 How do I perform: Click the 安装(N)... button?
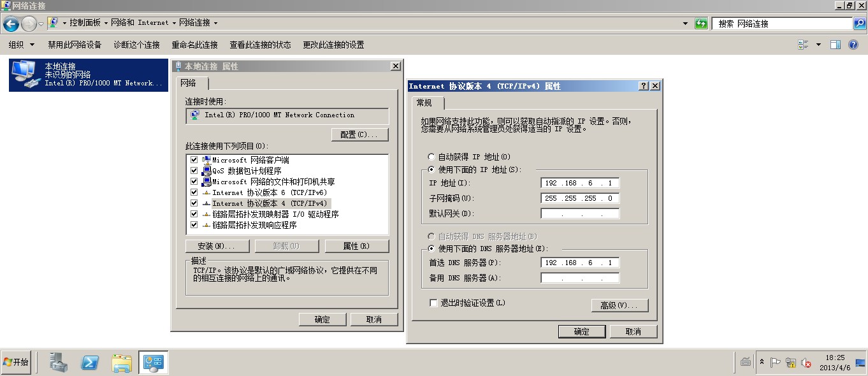(217, 246)
